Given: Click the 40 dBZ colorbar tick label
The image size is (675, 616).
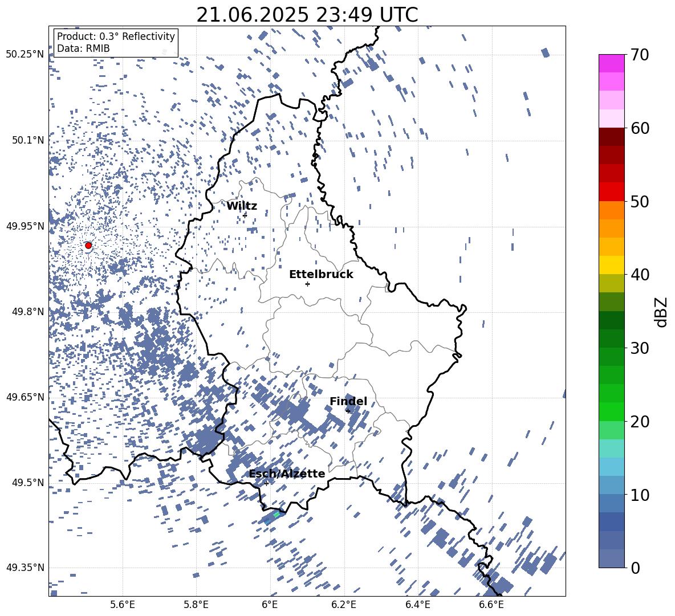Looking at the screenshot, I should [x=640, y=275].
